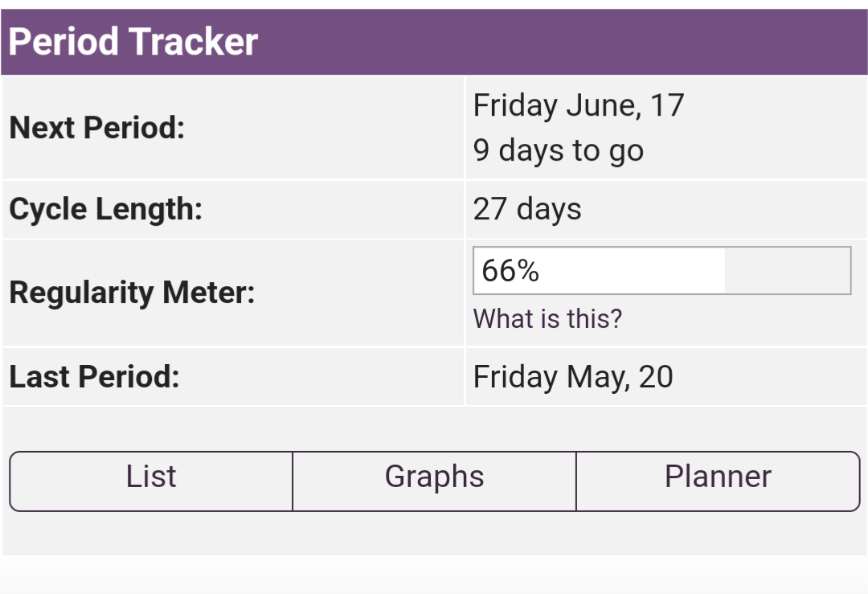
Task: Click the "Period Tracker" header title
Action: pos(133,42)
